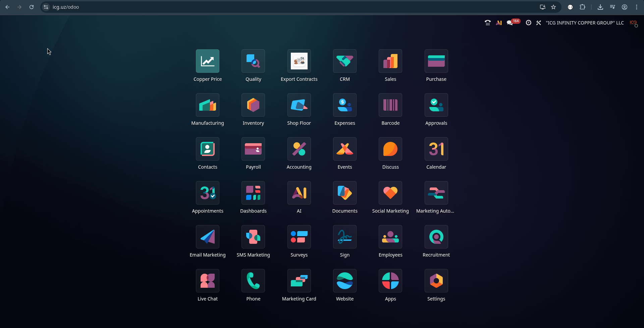The image size is (644, 328).
Task: Open the Sales app
Action: coord(390,61)
